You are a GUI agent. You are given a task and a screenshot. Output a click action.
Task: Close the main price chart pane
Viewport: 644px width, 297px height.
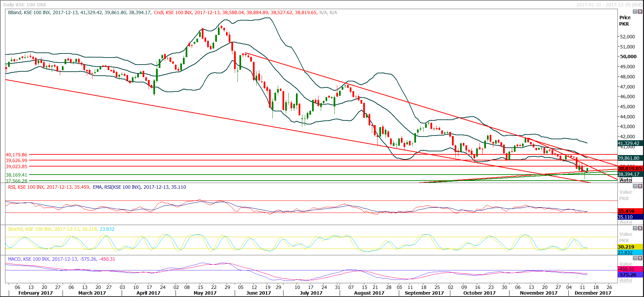[640, 12]
